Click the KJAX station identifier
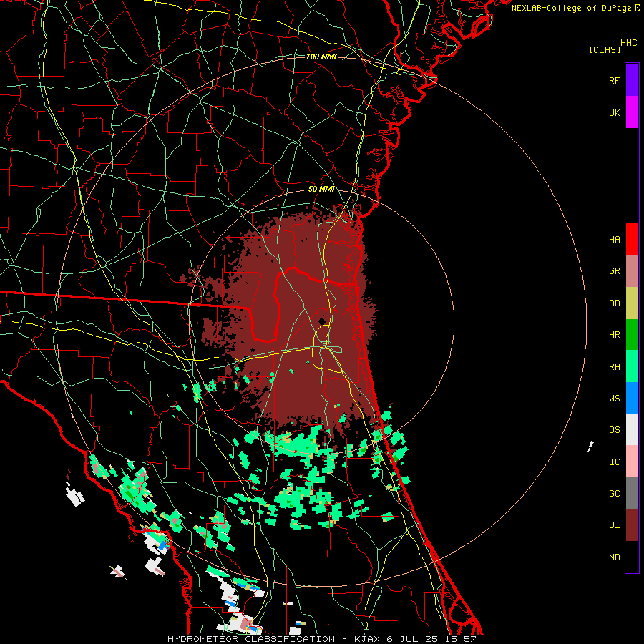 (x=367, y=639)
